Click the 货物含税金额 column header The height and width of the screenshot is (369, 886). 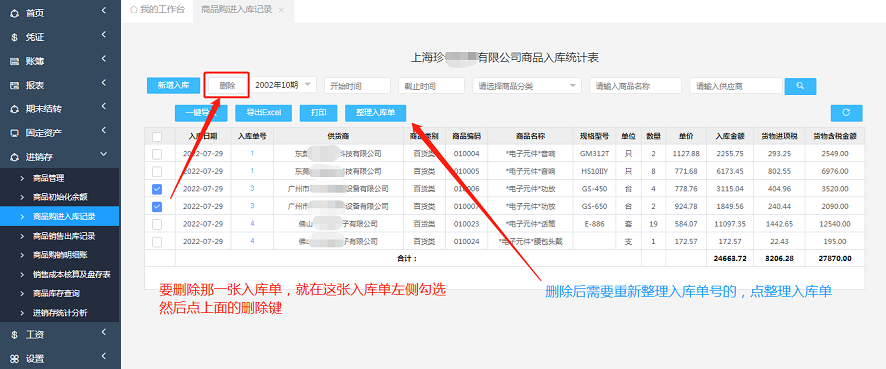pos(835,136)
